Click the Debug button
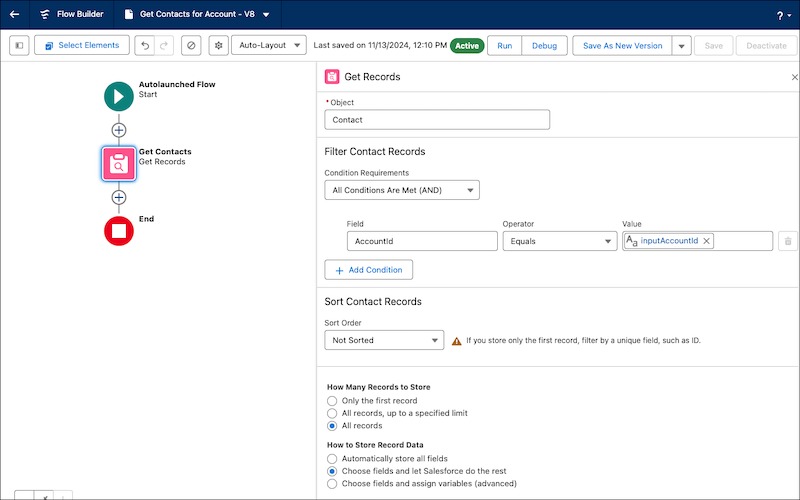The width and height of the screenshot is (800, 500). (544, 46)
